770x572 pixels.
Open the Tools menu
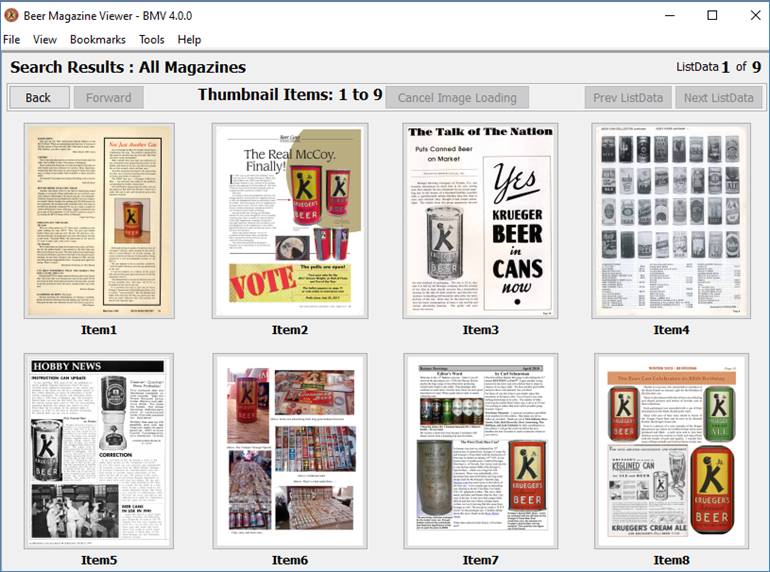pyautogui.click(x=151, y=39)
